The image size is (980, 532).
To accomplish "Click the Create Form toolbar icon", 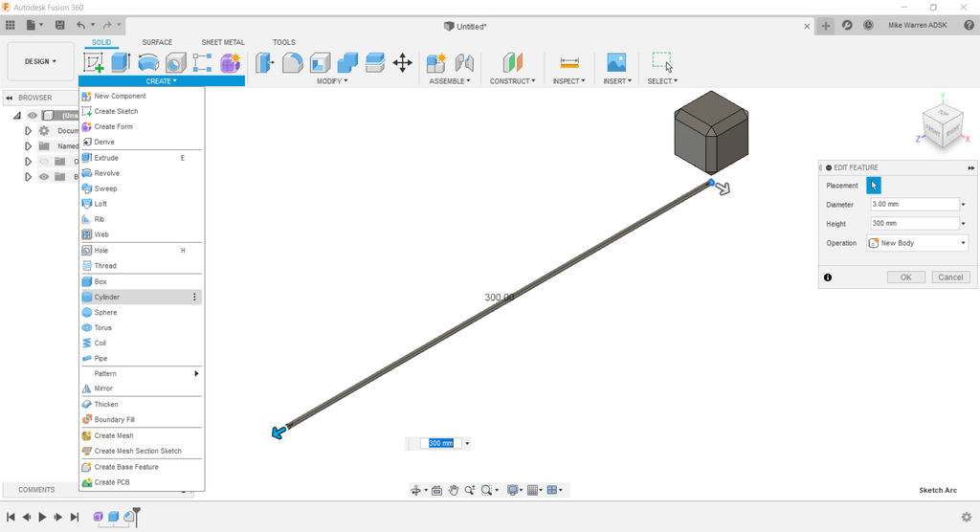I will (230, 62).
